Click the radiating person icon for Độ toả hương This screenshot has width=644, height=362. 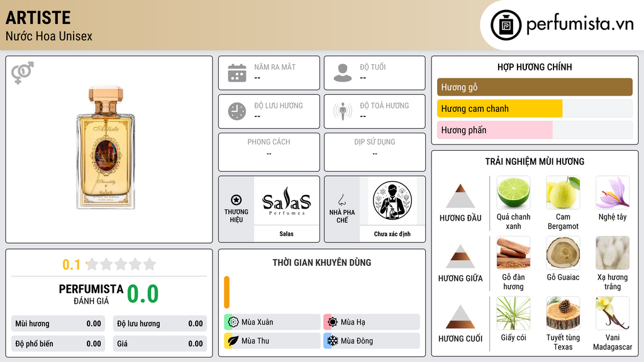343,111
